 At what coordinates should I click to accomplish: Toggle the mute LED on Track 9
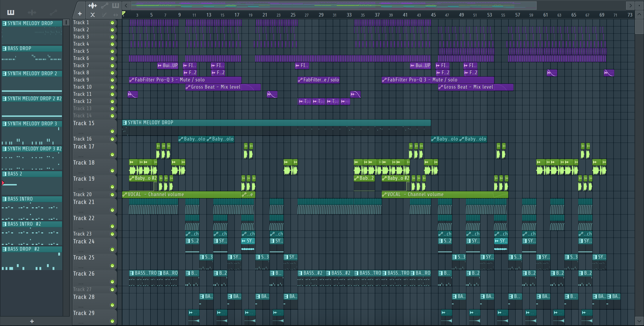pyautogui.click(x=112, y=80)
